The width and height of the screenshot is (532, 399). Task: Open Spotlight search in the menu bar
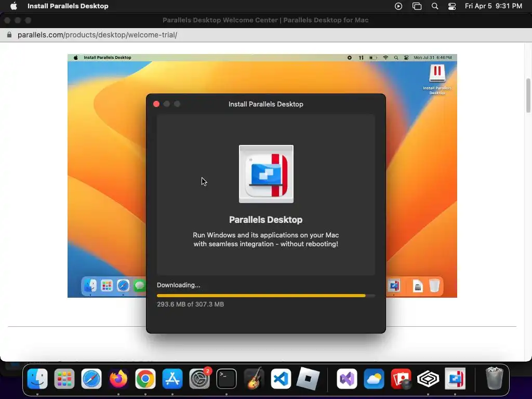coord(435,6)
